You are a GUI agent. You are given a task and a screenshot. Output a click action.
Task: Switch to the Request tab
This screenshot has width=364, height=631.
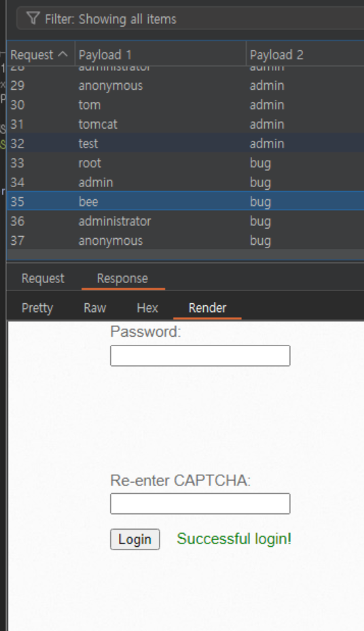tap(43, 278)
